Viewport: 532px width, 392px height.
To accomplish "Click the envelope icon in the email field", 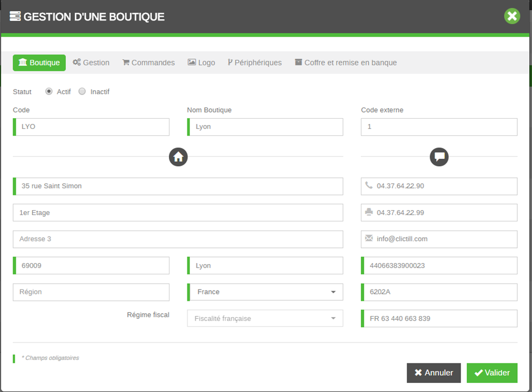I will pos(369,238).
